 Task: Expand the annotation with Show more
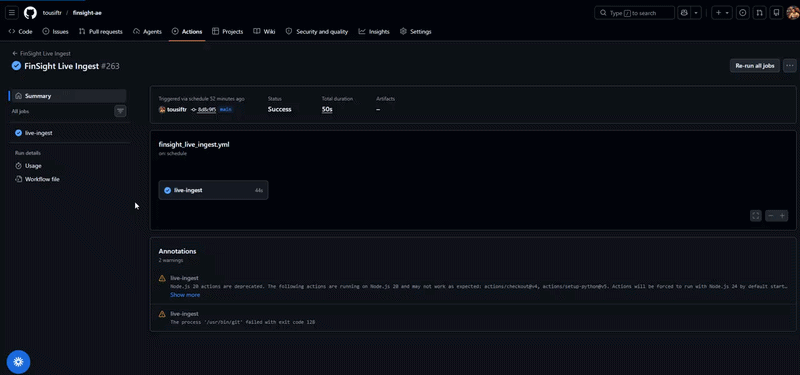pyautogui.click(x=185, y=295)
